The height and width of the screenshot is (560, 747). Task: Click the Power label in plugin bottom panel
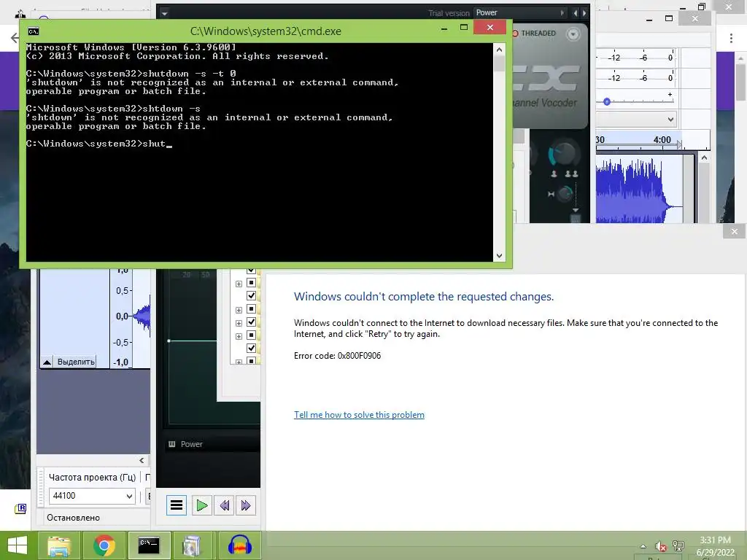(192, 444)
